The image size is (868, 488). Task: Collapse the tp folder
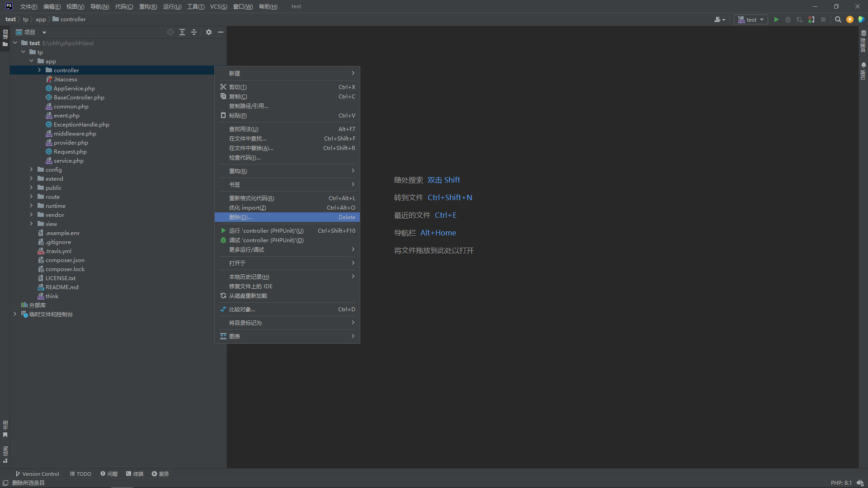[23, 52]
